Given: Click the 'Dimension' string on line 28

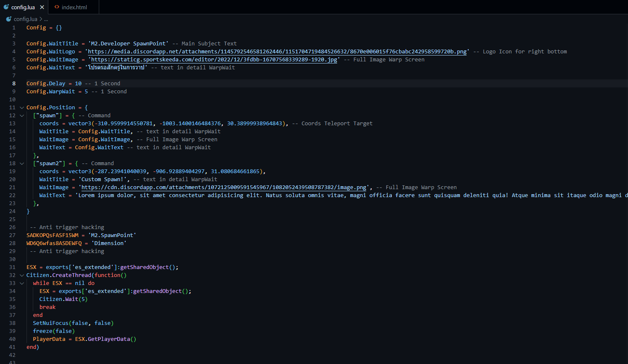Looking at the screenshot, I should pos(109,243).
